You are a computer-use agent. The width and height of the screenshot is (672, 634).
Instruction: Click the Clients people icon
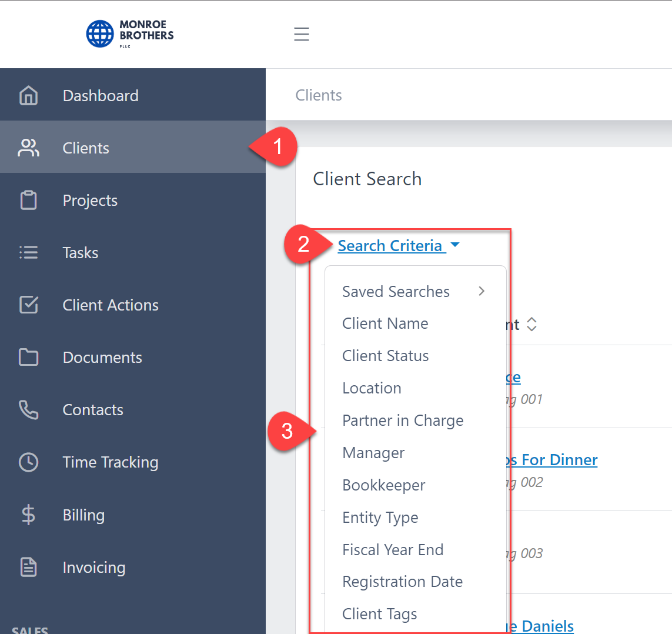click(x=28, y=148)
